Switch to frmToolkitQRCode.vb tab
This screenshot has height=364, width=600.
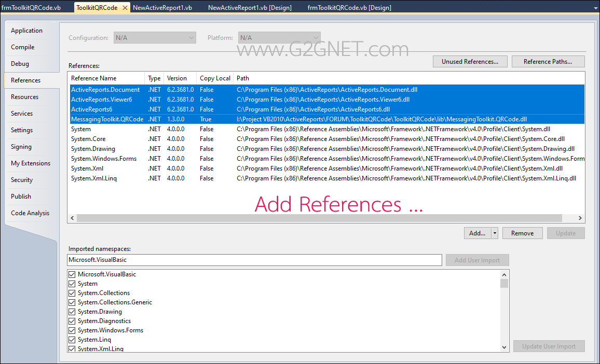(31, 8)
